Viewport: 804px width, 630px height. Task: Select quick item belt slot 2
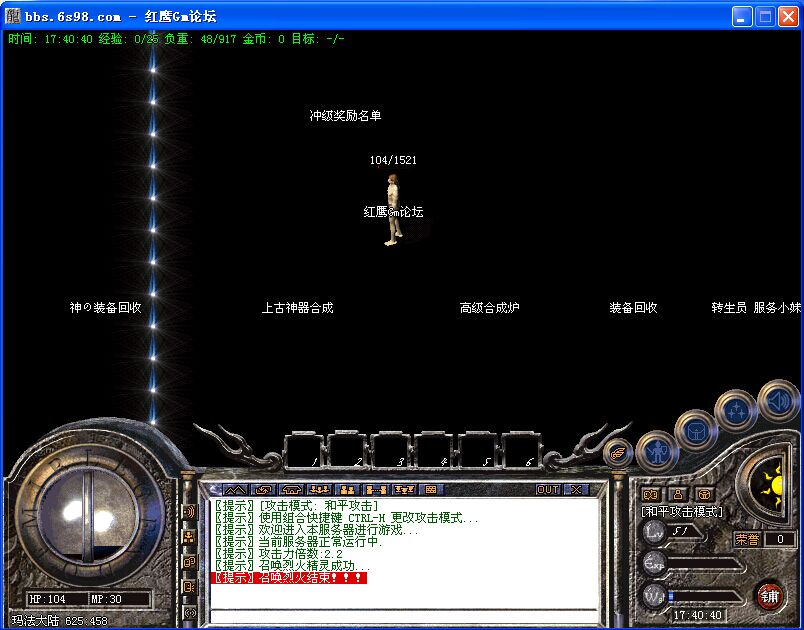click(x=347, y=451)
